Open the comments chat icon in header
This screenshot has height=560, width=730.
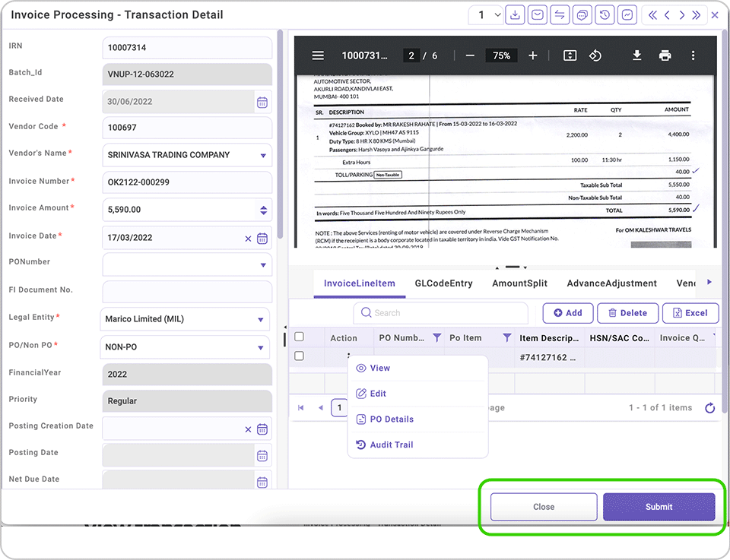pyautogui.click(x=582, y=15)
